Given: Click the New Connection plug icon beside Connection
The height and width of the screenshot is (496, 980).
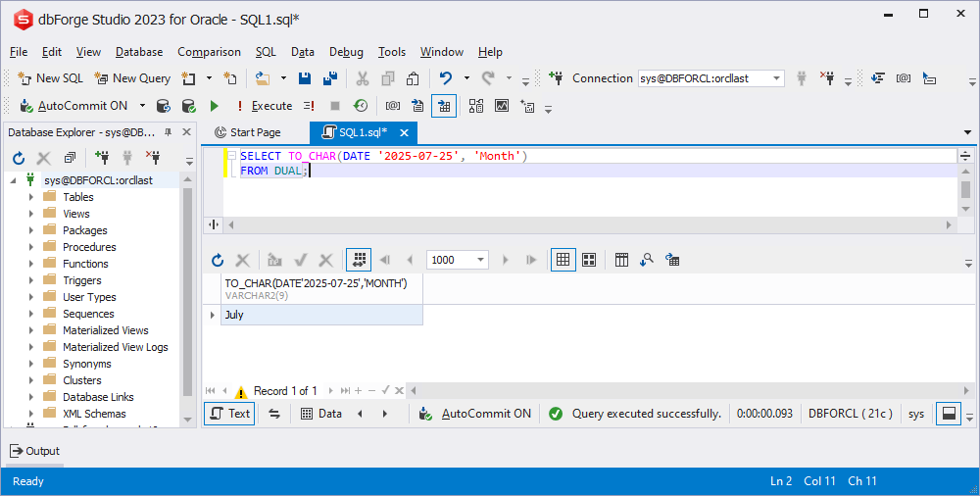Looking at the screenshot, I should click(556, 78).
